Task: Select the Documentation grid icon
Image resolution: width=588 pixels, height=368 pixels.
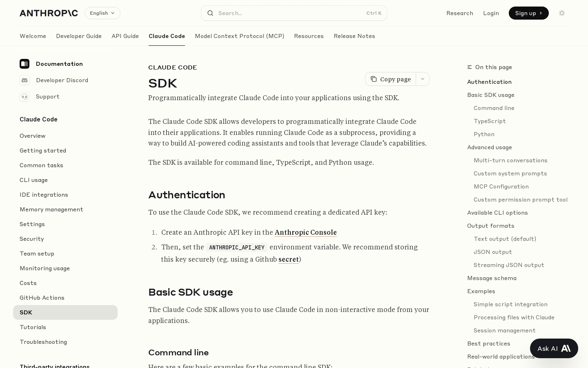Action: [x=24, y=64]
